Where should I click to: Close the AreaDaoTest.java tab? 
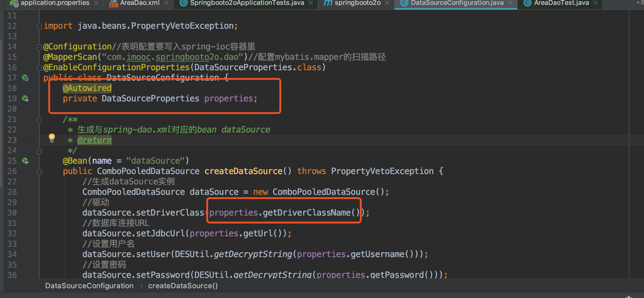(x=596, y=3)
